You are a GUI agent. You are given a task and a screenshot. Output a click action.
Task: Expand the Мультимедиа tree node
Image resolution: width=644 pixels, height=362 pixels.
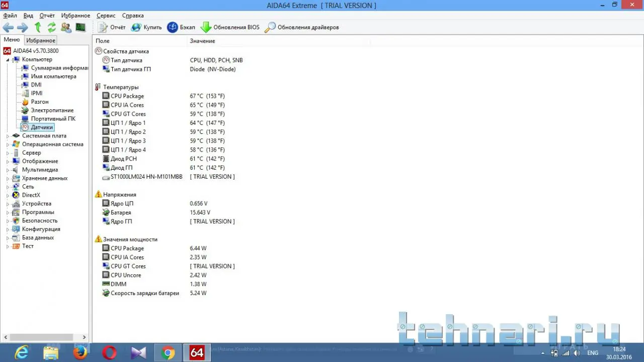pyautogui.click(x=8, y=170)
